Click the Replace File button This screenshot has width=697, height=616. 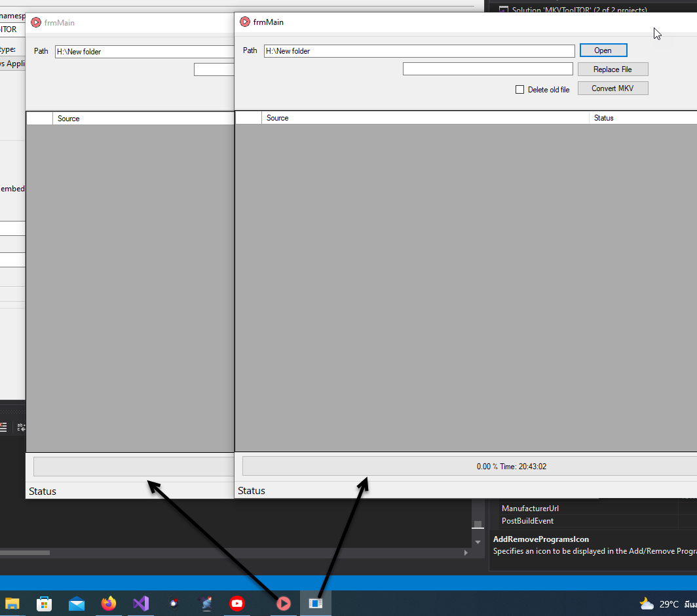pyautogui.click(x=612, y=69)
